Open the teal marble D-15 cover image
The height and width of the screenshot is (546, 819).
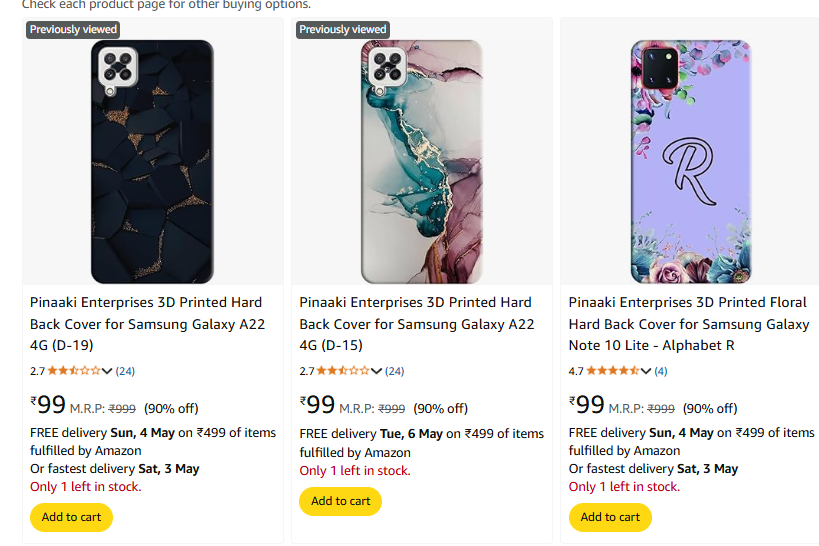[x=422, y=161]
